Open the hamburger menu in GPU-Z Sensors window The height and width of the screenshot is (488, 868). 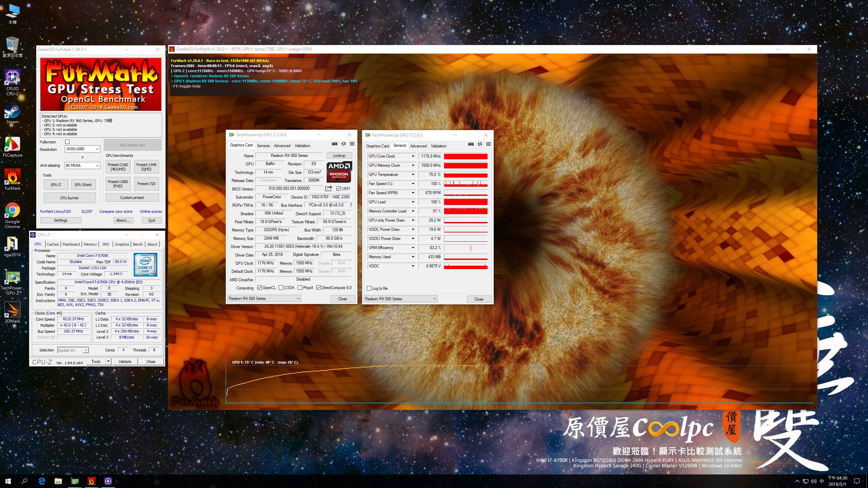tap(489, 144)
